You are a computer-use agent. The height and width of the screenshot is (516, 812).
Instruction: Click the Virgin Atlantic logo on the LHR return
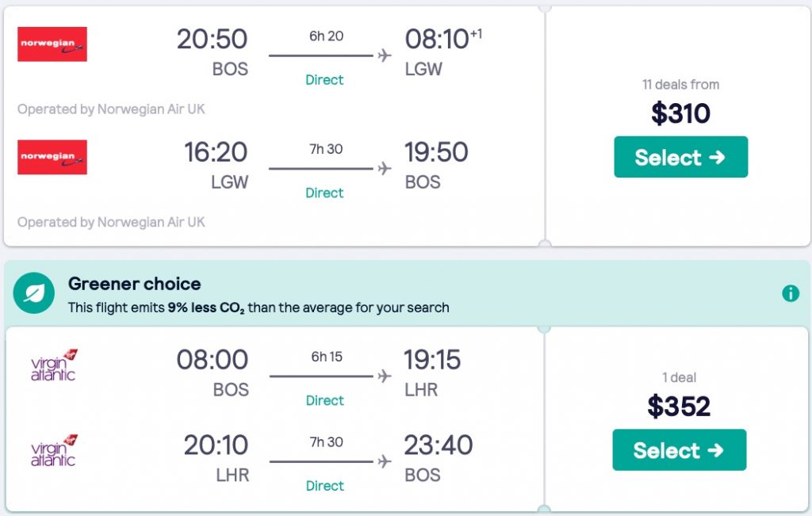[x=54, y=450]
